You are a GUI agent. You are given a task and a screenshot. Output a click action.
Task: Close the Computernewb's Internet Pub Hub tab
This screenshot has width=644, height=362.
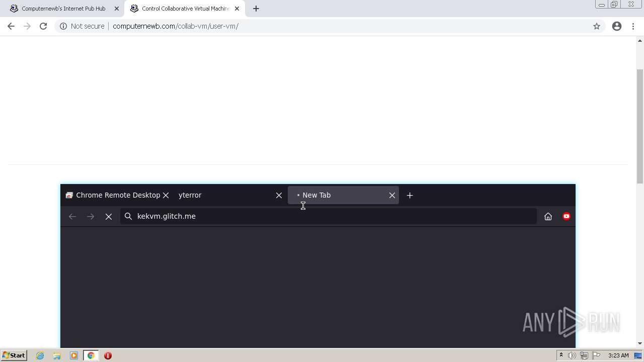pyautogui.click(x=117, y=9)
